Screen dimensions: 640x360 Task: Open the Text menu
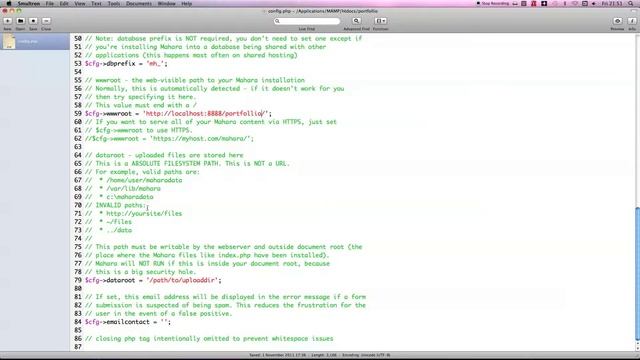point(96,3)
